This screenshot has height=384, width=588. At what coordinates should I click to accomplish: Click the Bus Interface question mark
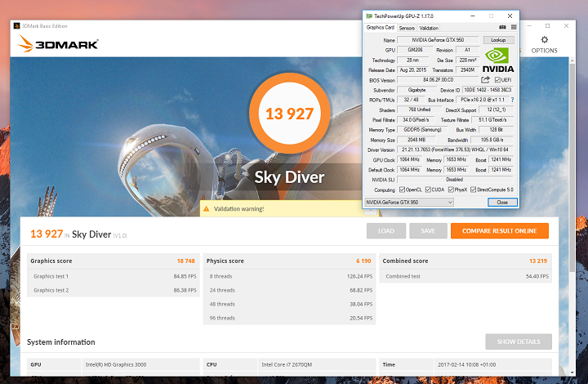click(512, 100)
